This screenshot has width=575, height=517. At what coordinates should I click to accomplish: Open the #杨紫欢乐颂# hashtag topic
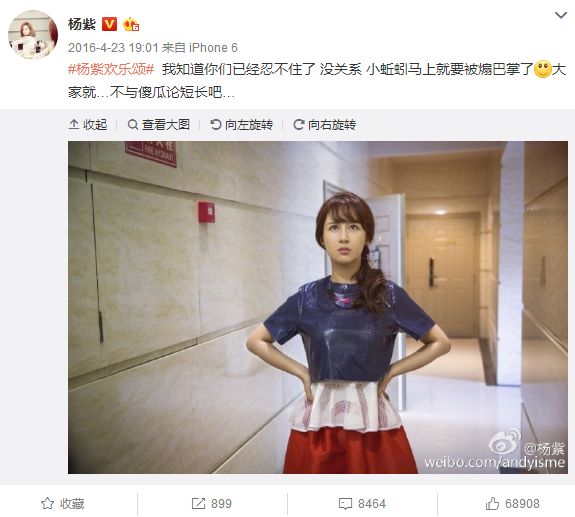pyautogui.click(x=111, y=70)
